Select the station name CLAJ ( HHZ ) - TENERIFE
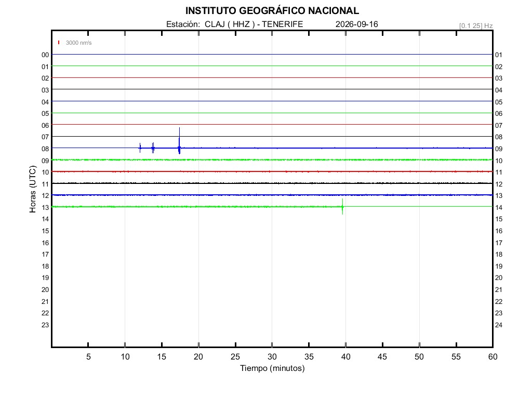Viewport: 532px width, 399px height. 254,24
